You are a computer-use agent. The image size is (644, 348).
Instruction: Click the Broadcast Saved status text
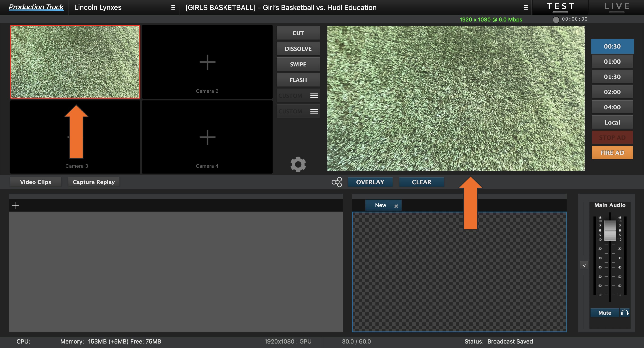pyautogui.click(x=510, y=342)
